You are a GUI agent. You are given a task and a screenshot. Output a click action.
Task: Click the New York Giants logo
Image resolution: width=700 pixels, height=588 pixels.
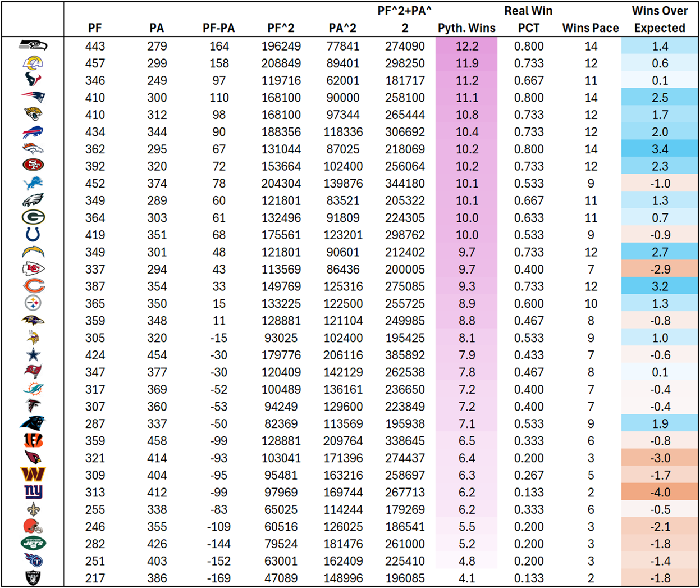click(x=33, y=492)
